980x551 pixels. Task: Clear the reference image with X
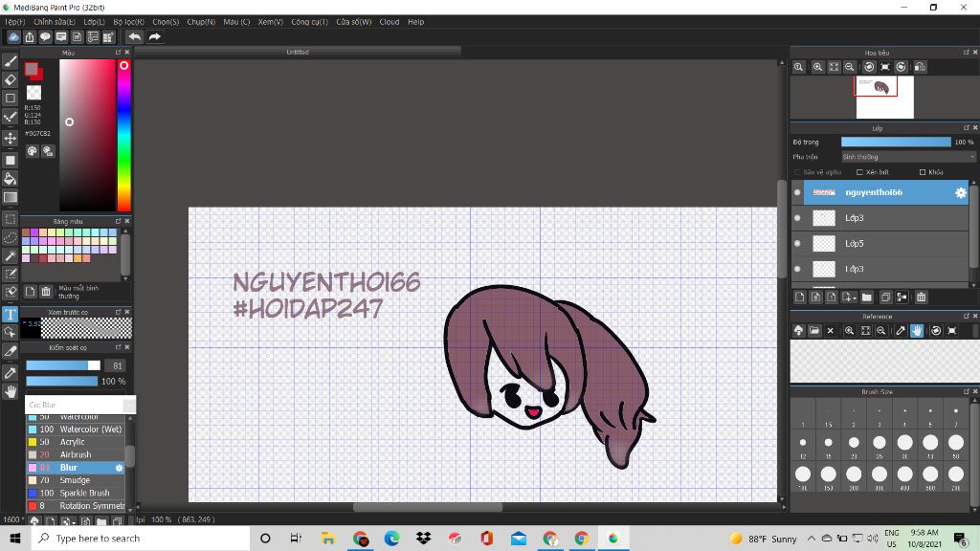pyautogui.click(x=830, y=330)
